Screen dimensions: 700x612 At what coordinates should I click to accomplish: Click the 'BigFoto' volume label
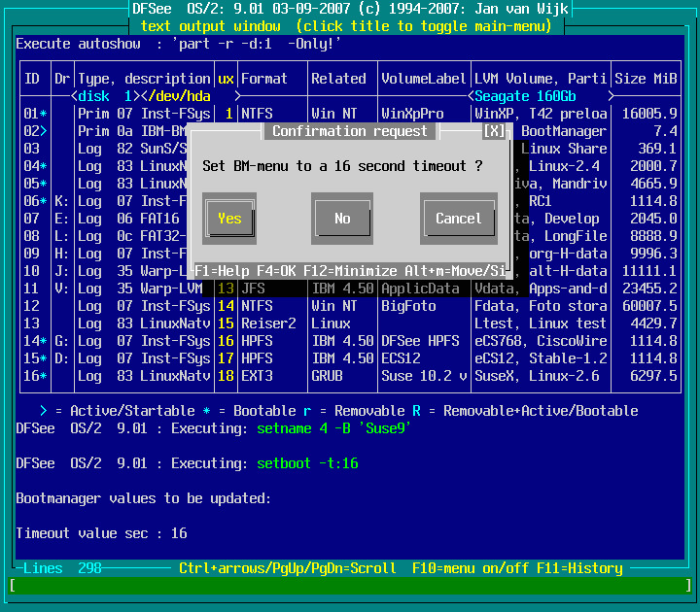[x=408, y=306]
